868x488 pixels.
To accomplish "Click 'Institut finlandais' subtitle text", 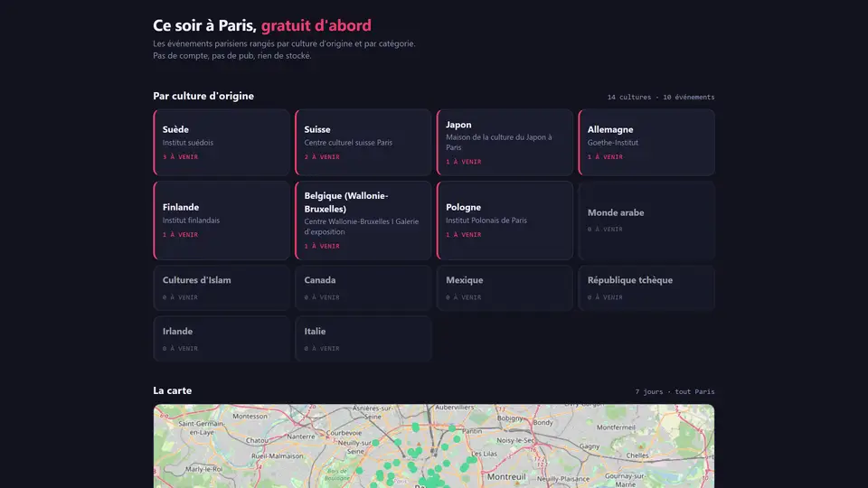I will (x=191, y=221).
